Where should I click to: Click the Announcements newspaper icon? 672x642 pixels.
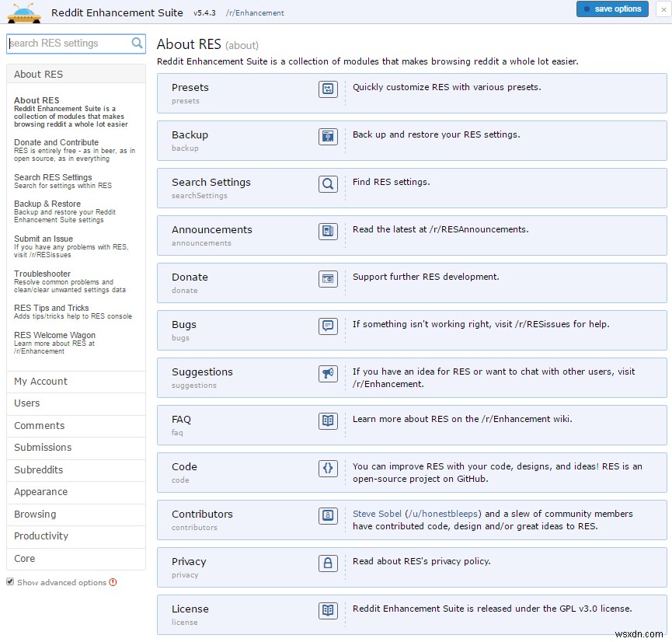point(328,232)
